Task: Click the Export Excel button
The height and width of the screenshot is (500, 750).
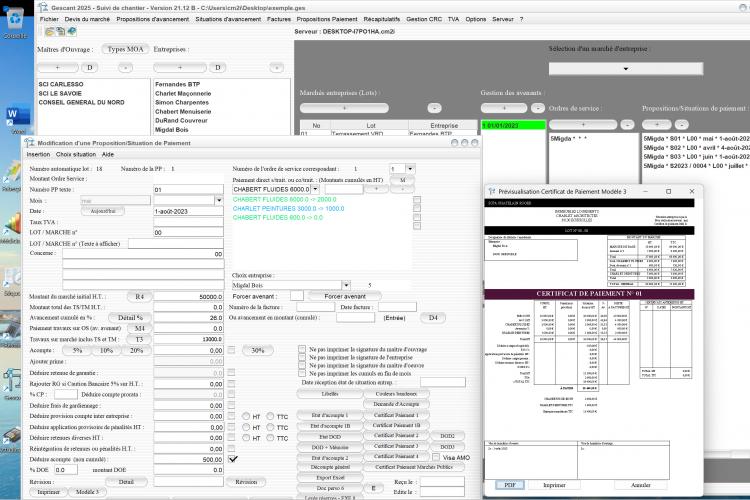Action: pos(330,478)
